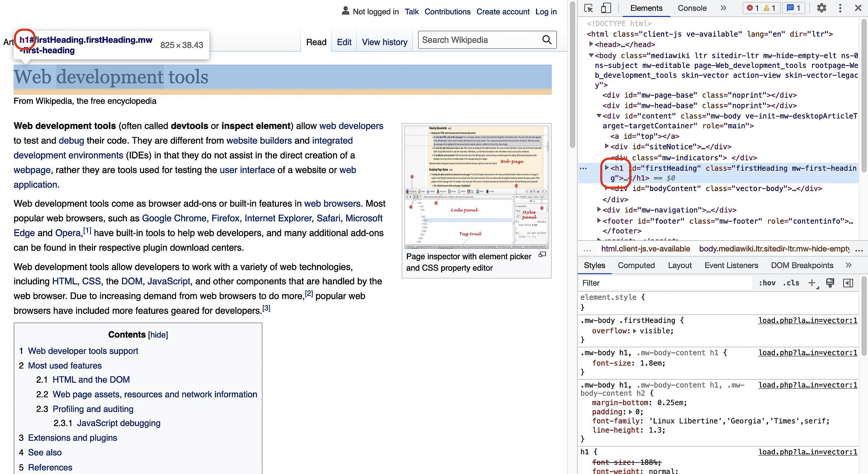868x474 pixels.
Task: Open the page inspector thumbnail image
Action: pyautogui.click(x=476, y=187)
